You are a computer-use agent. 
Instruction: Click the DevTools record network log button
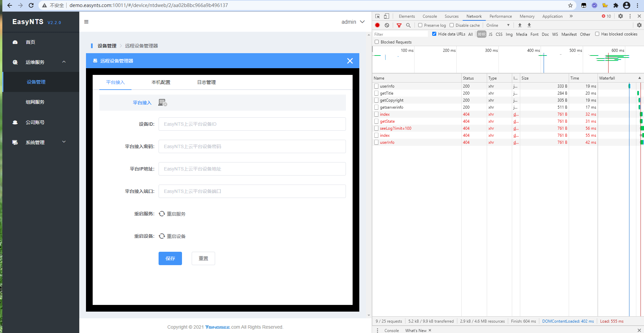click(377, 25)
